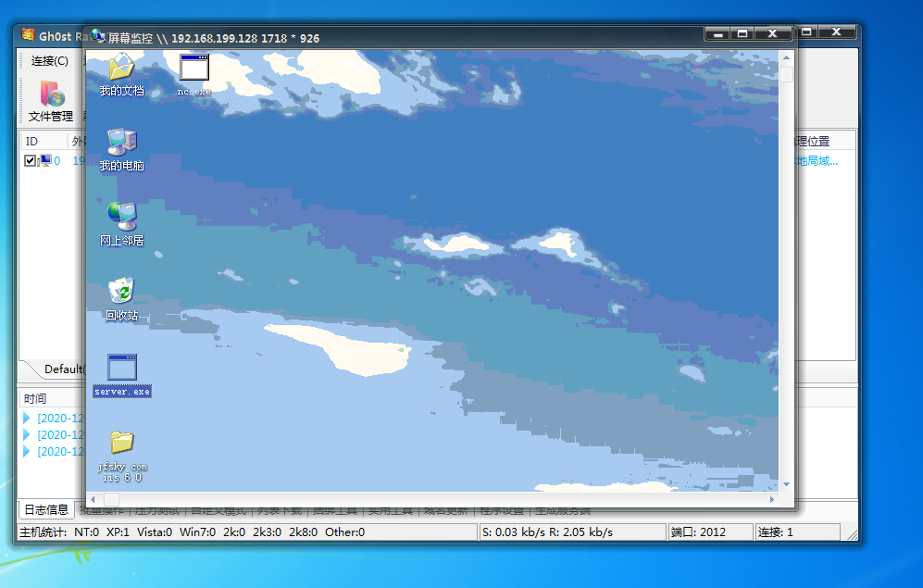The image size is (923, 588).
Task: Select first [2020-12 log entry
Action: [x=60, y=418]
